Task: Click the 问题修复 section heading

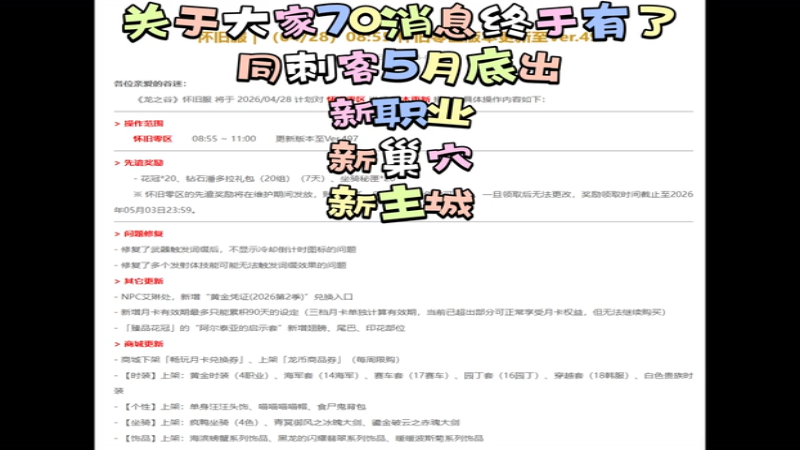Action: [x=143, y=234]
